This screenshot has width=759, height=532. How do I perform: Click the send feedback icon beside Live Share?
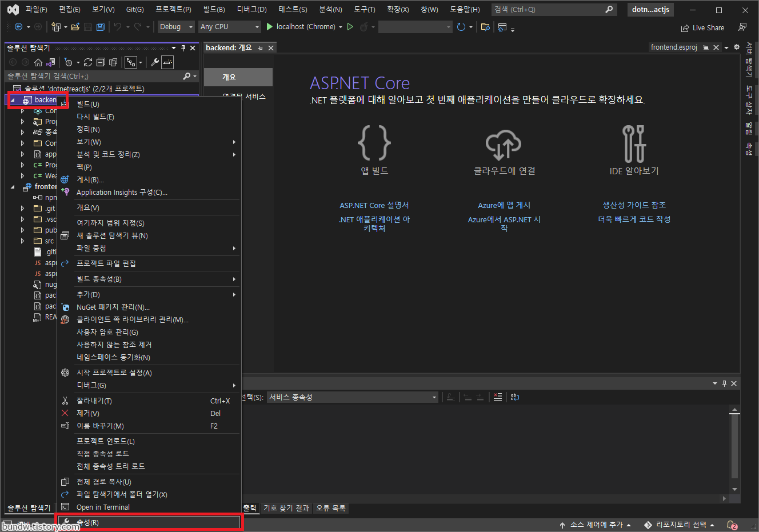point(742,27)
